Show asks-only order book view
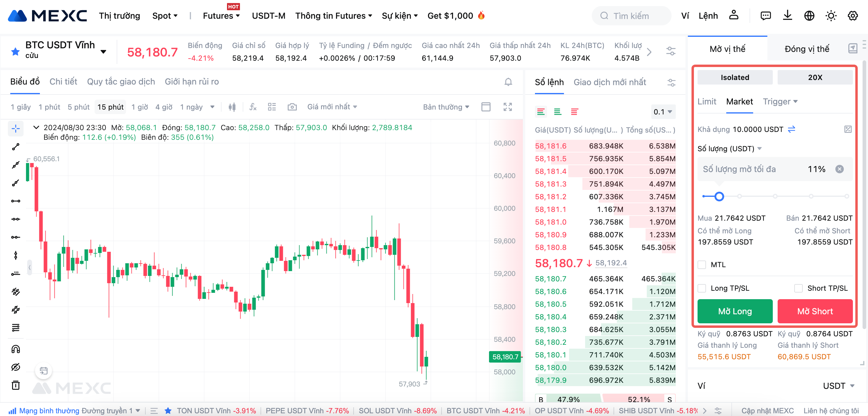 coord(575,112)
